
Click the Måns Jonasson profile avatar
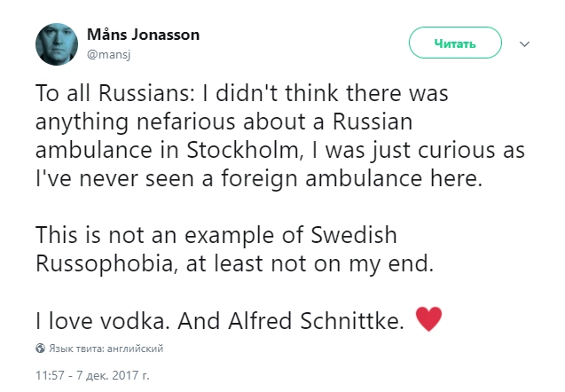56,43
